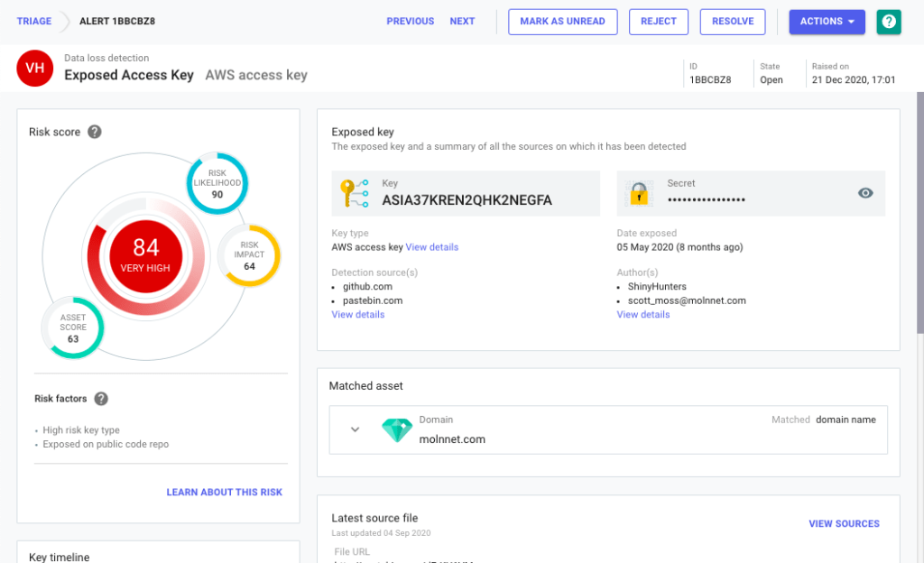Click the Risk score help icon
The height and width of the screenshot is (563, 924).
point(95,132)
